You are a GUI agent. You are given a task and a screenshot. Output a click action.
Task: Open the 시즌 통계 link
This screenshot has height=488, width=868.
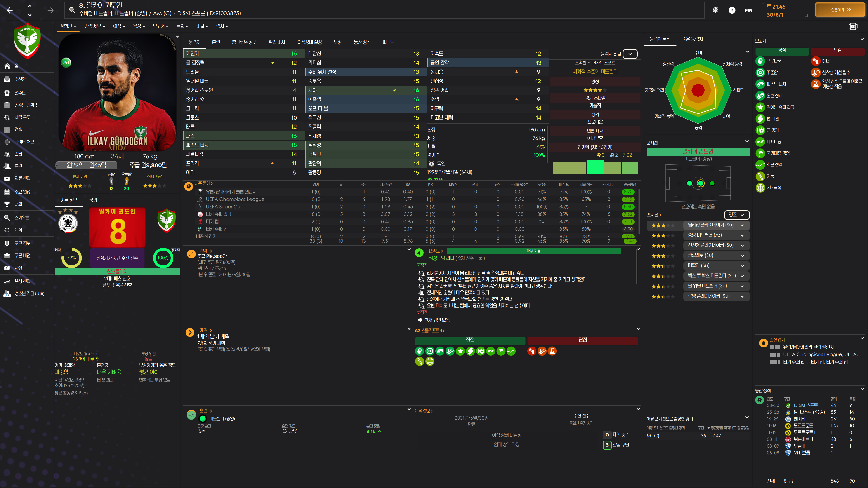click(x=203, y=183)
